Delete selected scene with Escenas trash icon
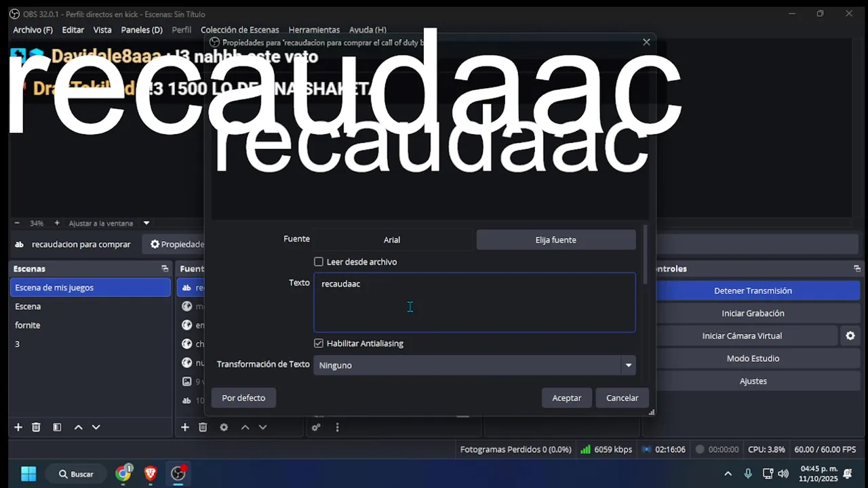868x488 pixels. click(x=37, y=427)
